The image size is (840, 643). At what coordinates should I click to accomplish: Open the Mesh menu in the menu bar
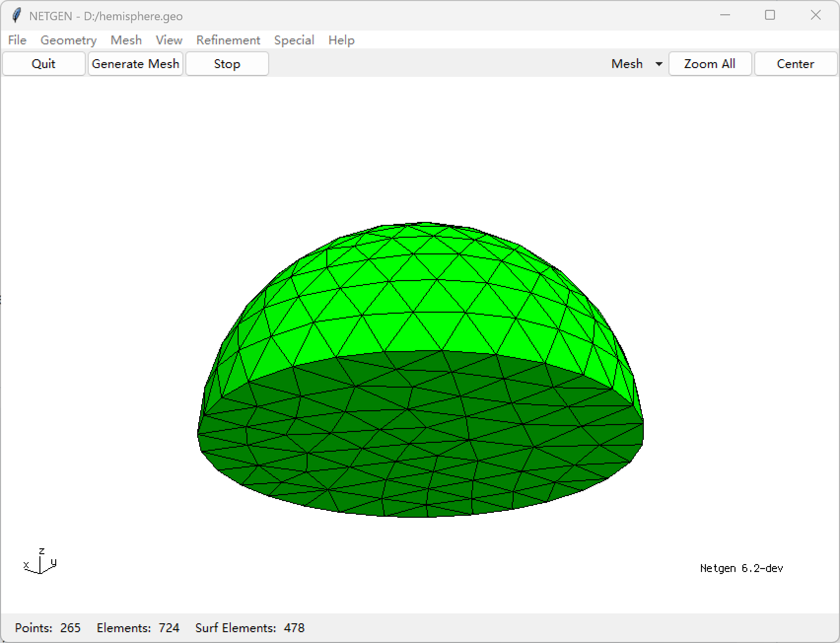click(x=126, y=40)
